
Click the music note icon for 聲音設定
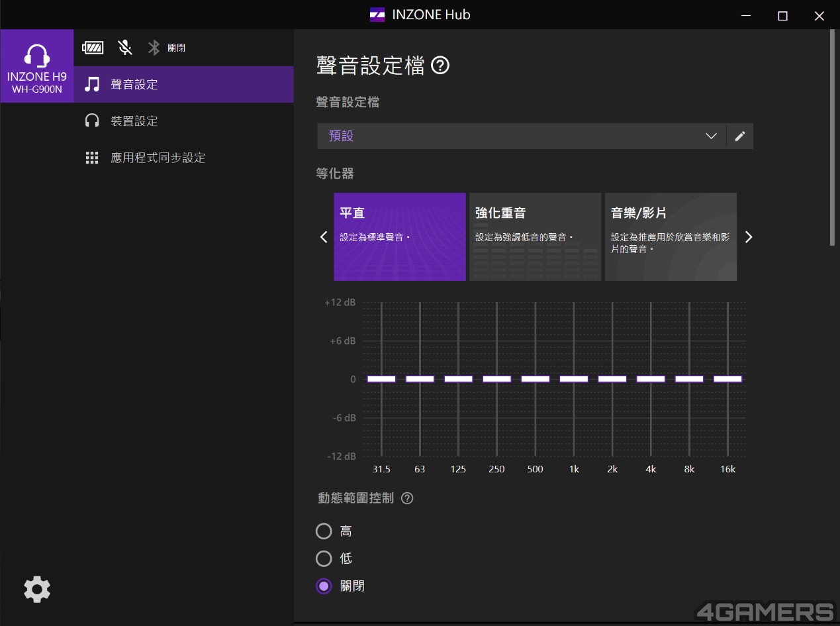92,84
